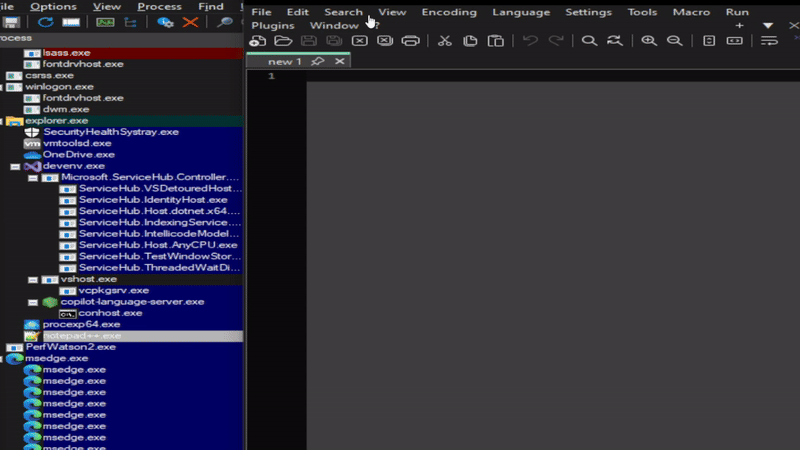Click the New document icon in Notepad++

tap(258, 41)
